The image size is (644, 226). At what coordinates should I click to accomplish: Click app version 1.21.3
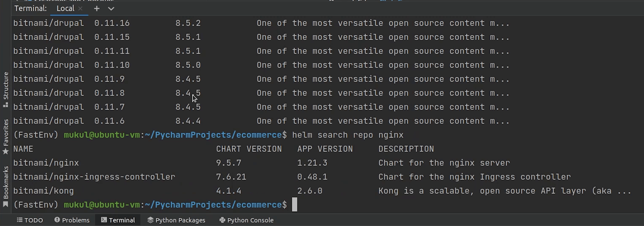tap(312, 163)
